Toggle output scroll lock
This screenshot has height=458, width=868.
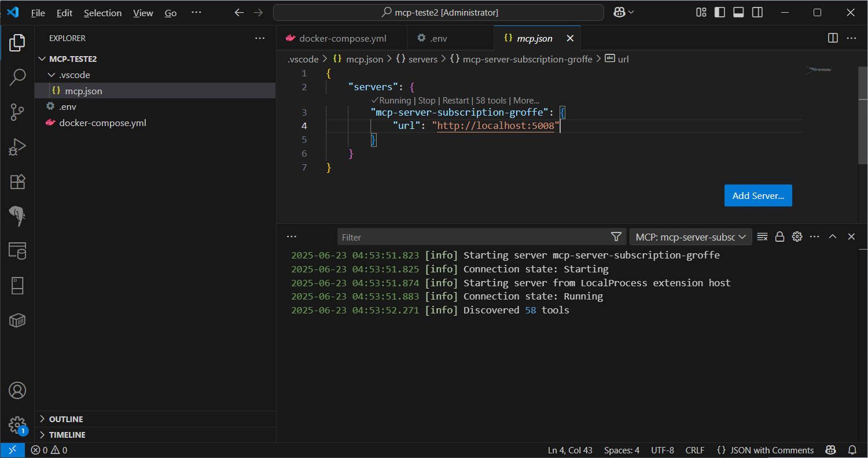click(779, 237)
